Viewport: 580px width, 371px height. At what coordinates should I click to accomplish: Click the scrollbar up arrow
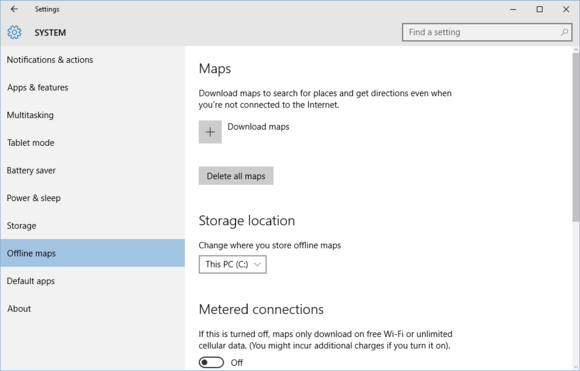(x=576, y=49)
